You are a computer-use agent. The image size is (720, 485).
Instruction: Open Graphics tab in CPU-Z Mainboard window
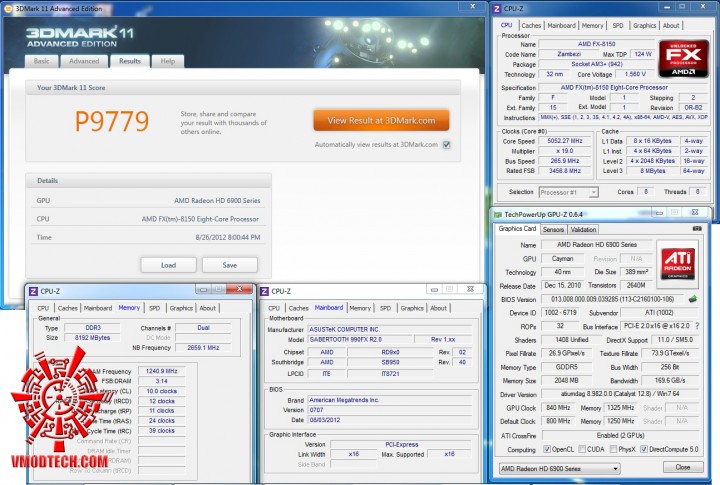[412, 308]
